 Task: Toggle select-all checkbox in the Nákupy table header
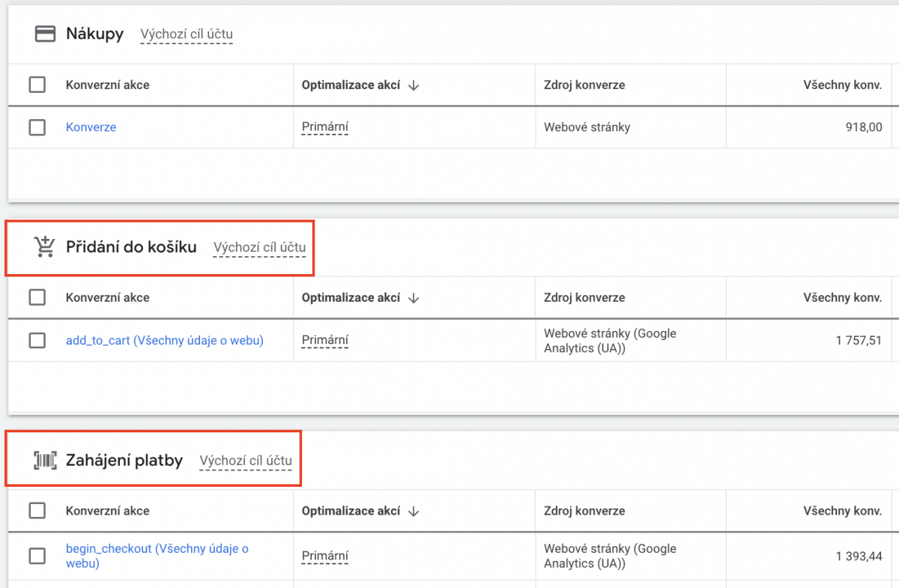pos(37,85)
